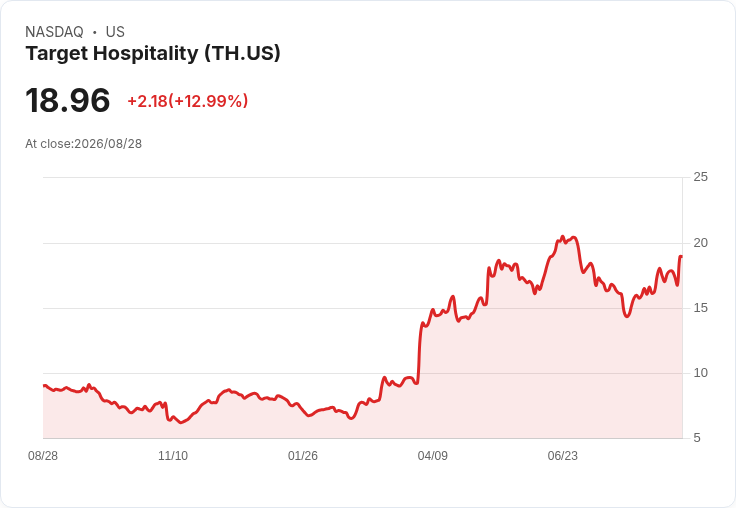736x508 pixels.
Task: Click the 20 y-axis price label
Action: [700, 243]
